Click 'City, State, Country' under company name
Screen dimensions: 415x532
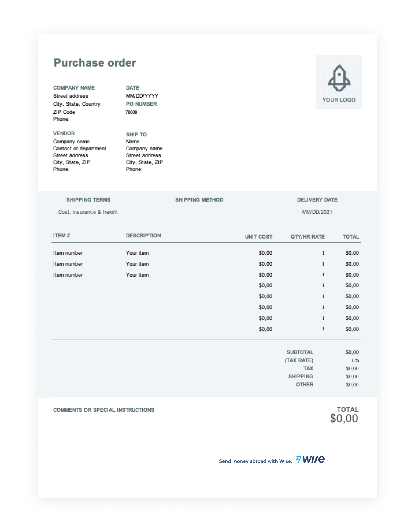[77, 104]
